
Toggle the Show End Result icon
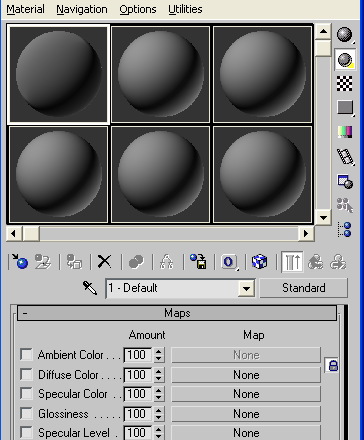point(292,262)
